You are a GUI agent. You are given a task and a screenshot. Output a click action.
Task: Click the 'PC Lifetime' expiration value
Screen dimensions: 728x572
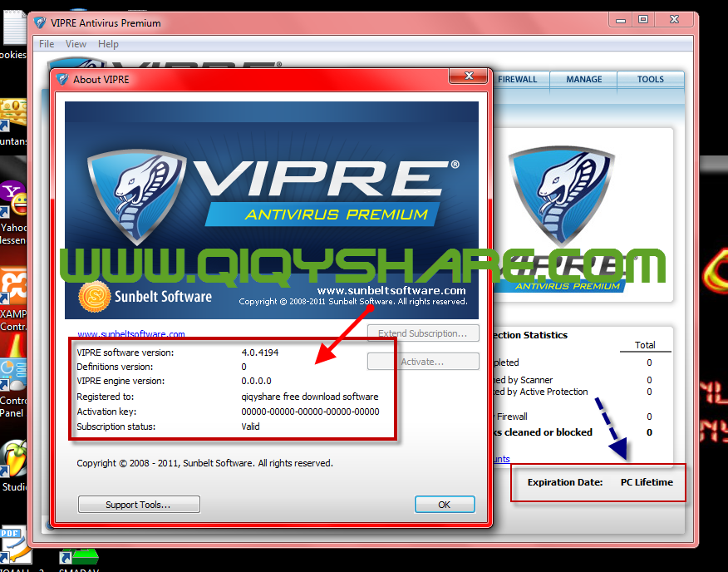647,482
